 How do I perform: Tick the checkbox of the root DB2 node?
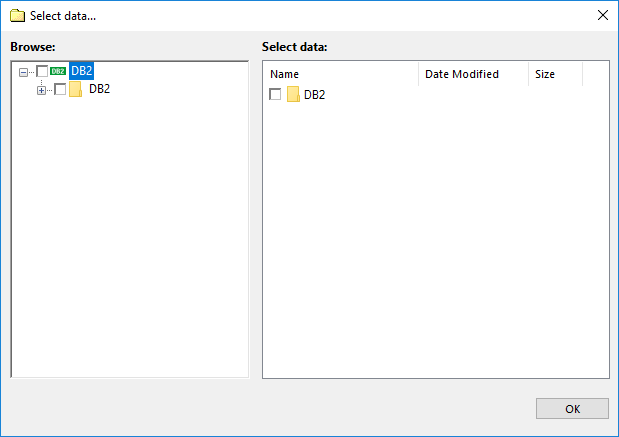click(42, 71)
